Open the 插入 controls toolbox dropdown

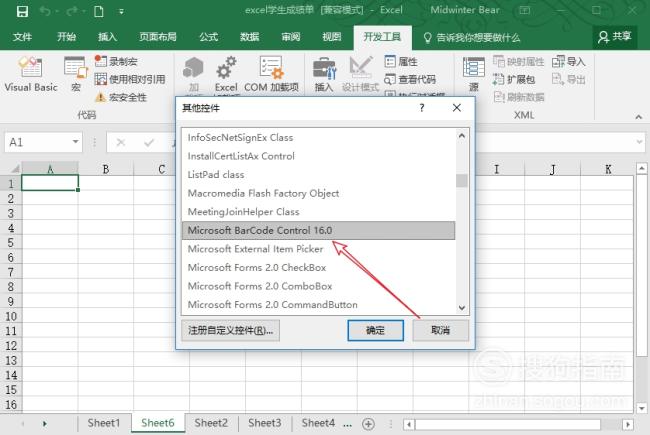[324, 75]
